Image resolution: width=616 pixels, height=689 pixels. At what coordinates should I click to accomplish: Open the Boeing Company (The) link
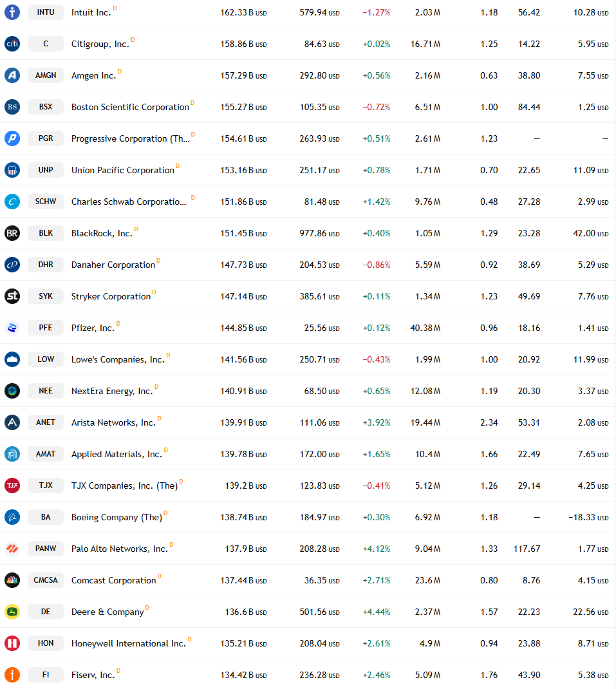click(x=117, y=518)
